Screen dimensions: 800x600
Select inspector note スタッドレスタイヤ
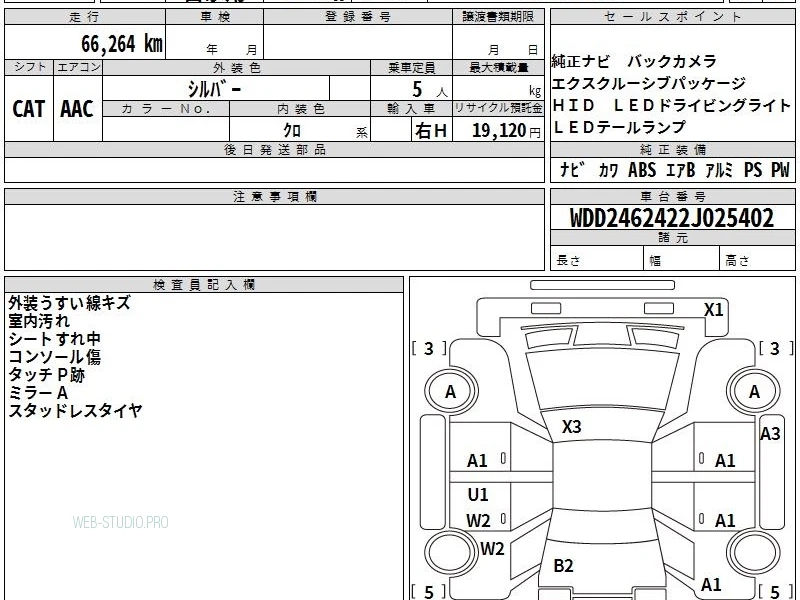point(75,410)
